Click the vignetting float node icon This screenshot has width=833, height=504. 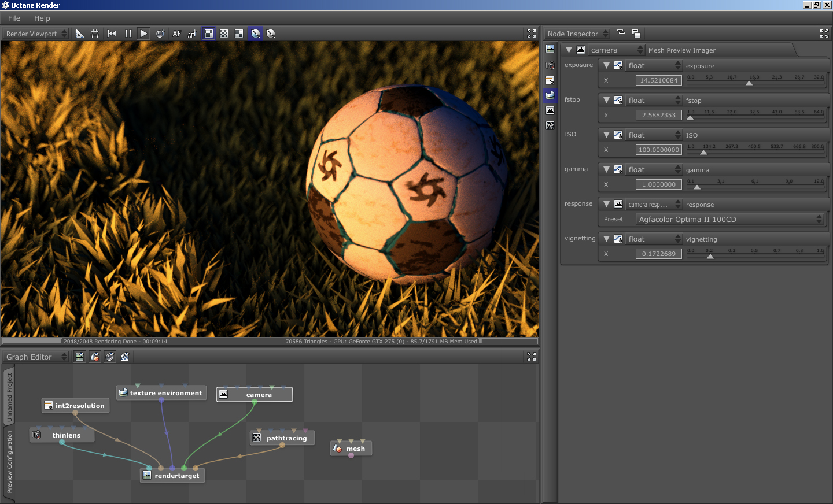tap(618, 239)
